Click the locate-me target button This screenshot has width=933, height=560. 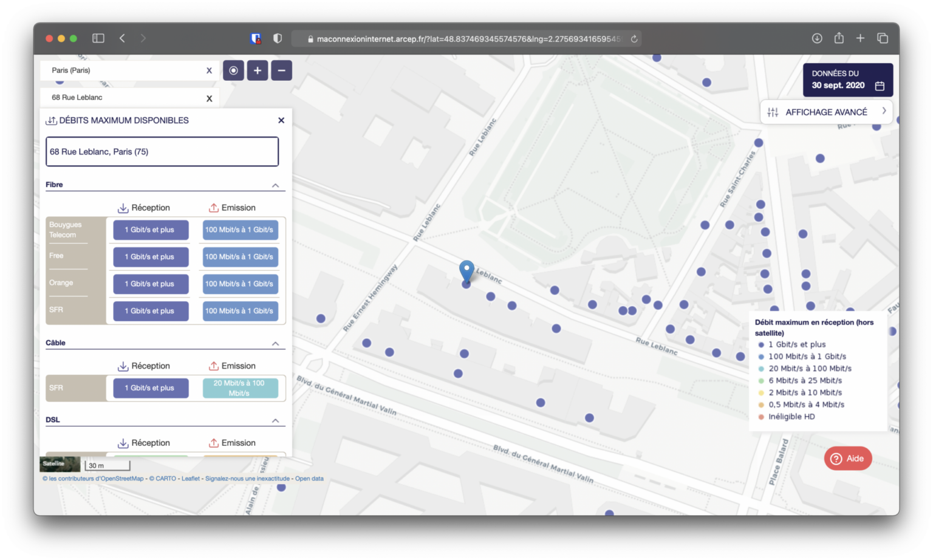tap(233, 70)
